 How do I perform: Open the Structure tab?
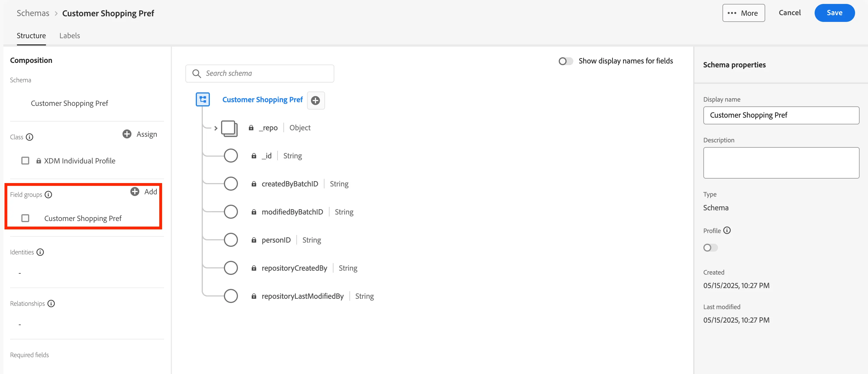(x=31, y=35)
